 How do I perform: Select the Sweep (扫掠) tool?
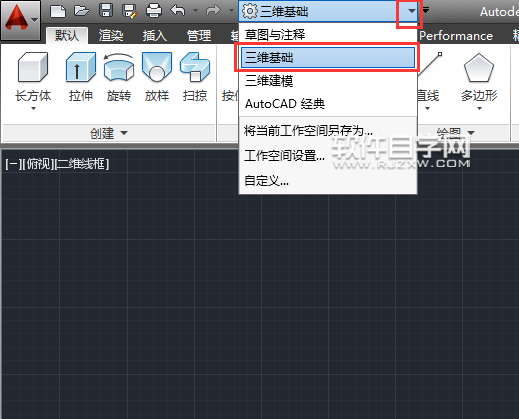pyautogui.click(x=195, y=77)
